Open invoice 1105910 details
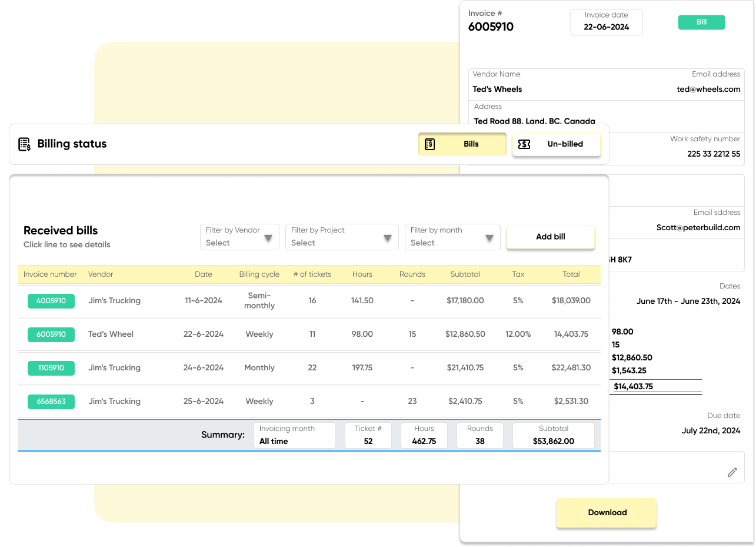Screen dimensions: 756x547 (51, 367)
